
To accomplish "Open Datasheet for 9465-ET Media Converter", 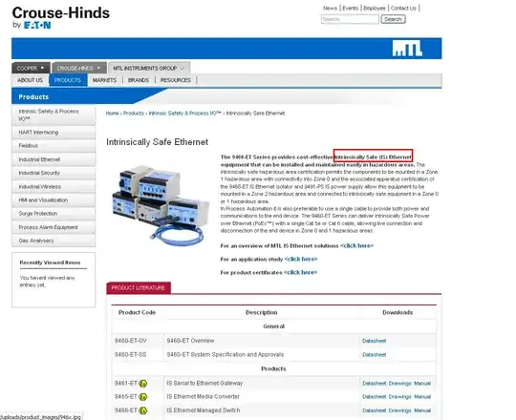I will coord(375,397).
